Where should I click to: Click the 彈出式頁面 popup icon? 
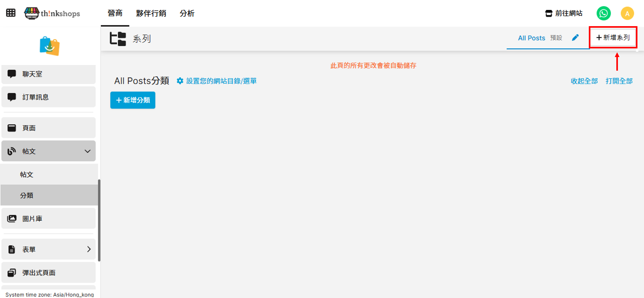[12, 272]
